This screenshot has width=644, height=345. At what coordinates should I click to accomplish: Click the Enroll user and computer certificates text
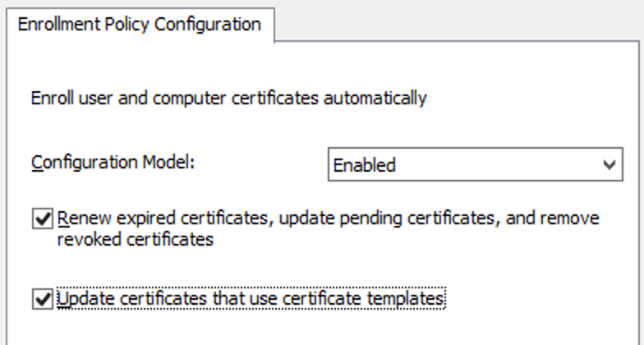coord(228,99)
